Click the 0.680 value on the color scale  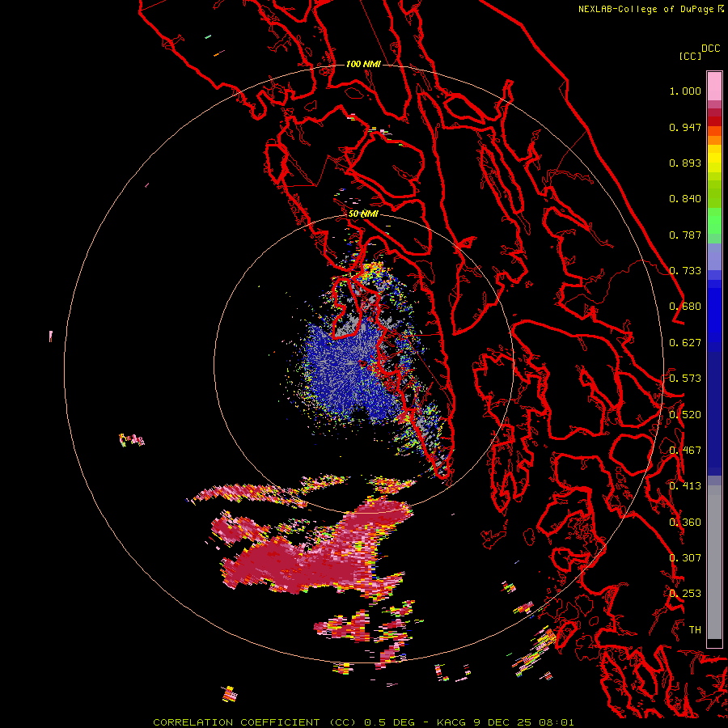(x=685, y=307)
